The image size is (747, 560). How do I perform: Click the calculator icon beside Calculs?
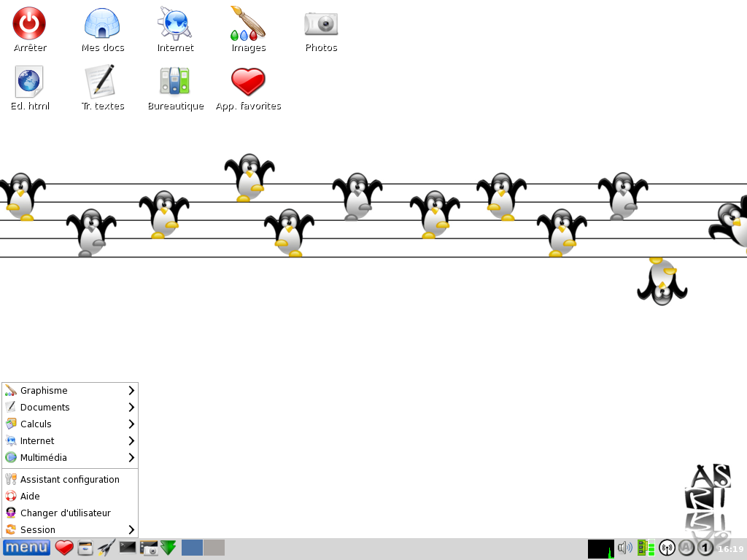tap(10, 424)
